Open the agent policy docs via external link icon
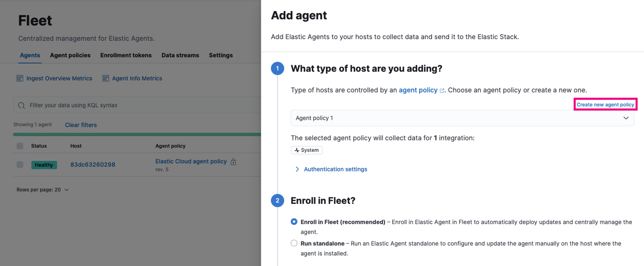The height and width of the screenshot is (266, 644). [x=442, y=89]
